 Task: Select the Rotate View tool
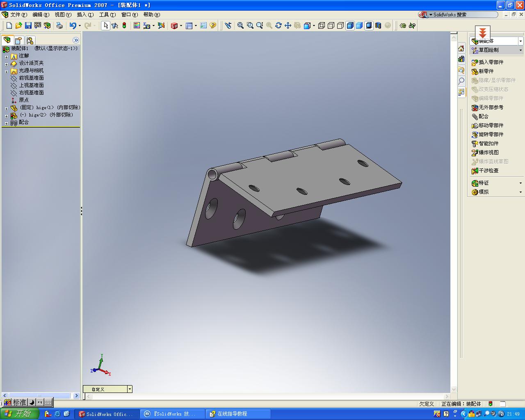(x=278, y=25)
